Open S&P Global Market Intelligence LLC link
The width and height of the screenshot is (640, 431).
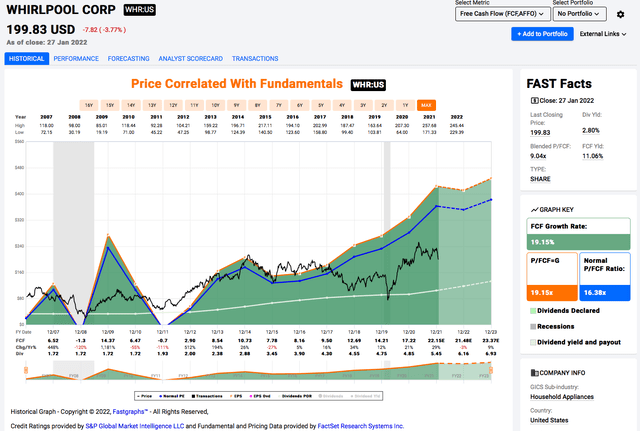pos(135,426)
